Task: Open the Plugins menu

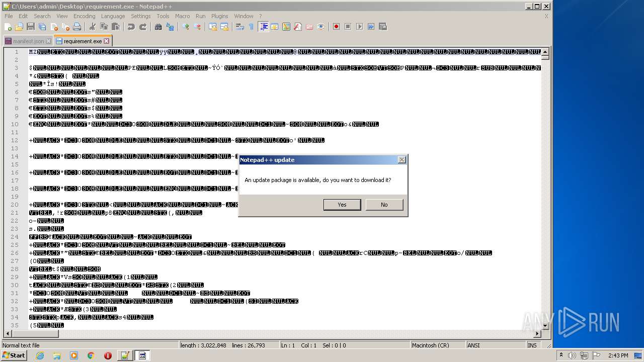Action: [220, 16]
